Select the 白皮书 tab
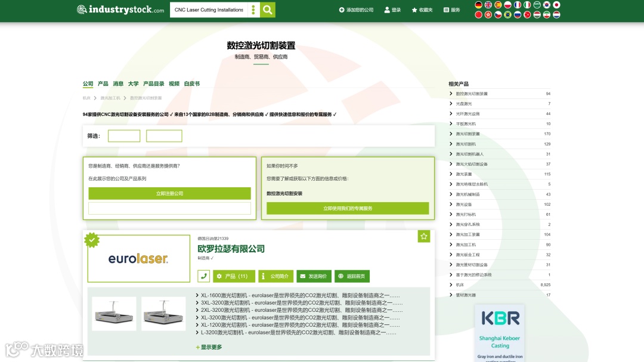Image resolution: width=644 pixels, height=362 pixels. (x=192, y=83)
